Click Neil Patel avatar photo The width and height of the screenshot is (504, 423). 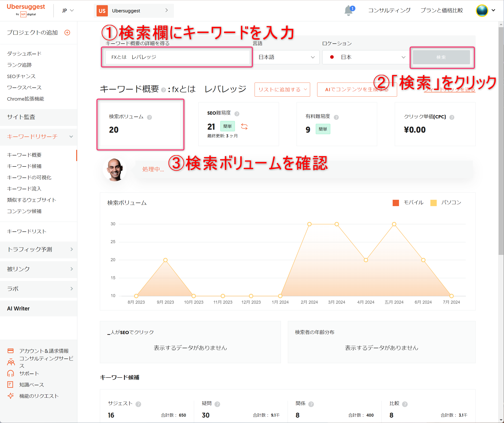[x=114, y=170]
